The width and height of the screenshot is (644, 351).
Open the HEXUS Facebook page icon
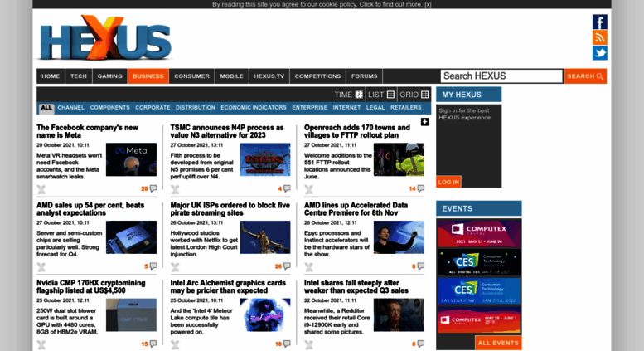pyautogui.click(x=599, y=22)
